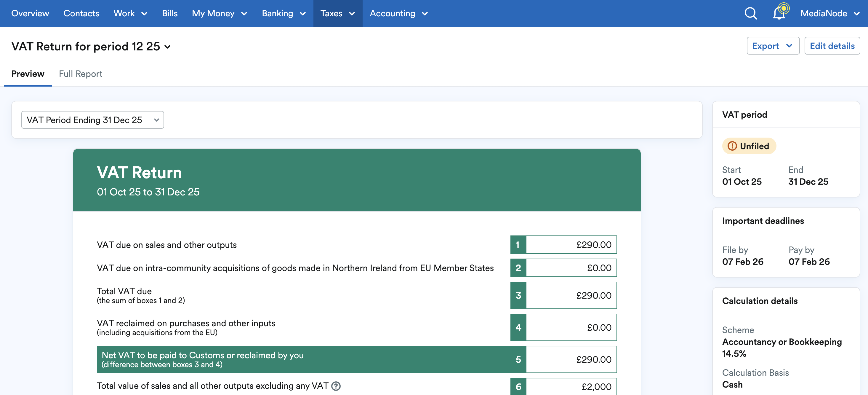This screenshot has height=395, width=868.
Task: Switch to the Full Report tab
Action: 81,74
